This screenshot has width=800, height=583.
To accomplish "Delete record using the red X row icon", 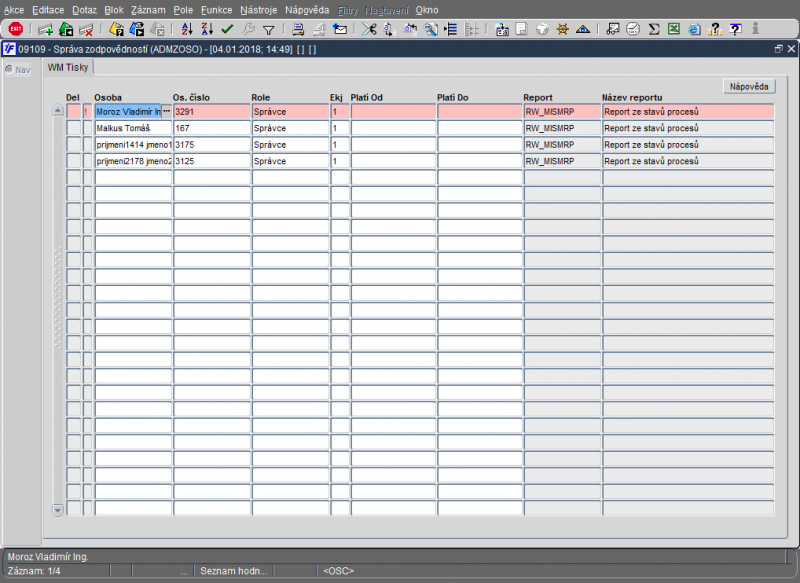I will click(86, 30).
